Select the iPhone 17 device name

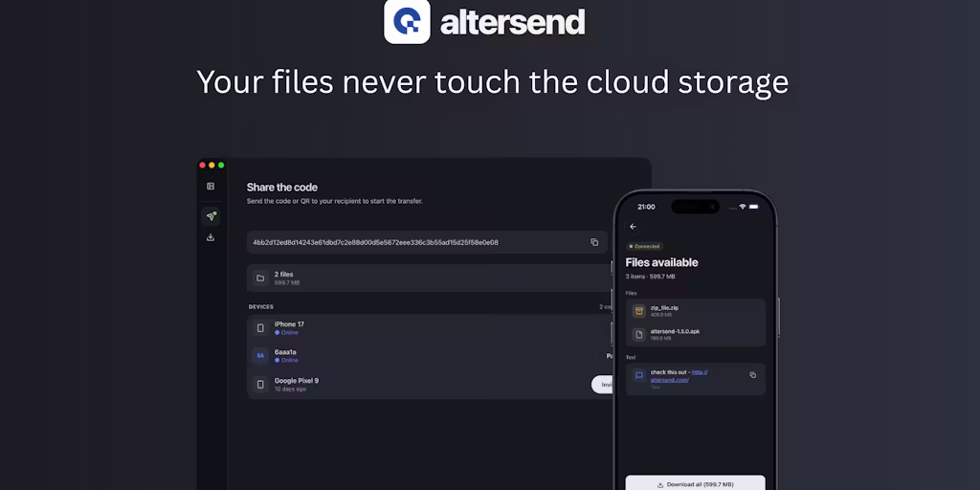click(x=289, y=324)
